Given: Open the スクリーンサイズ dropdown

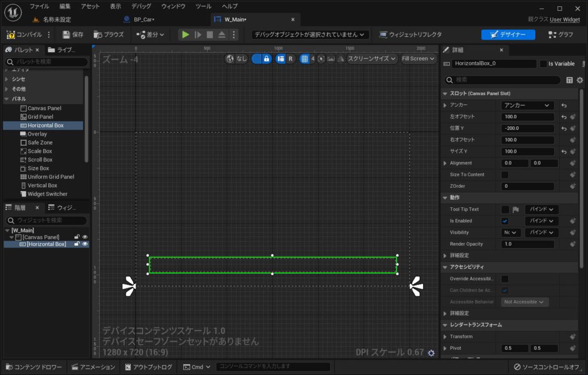Looking at the screenshot, I should (x=372, y=59).
